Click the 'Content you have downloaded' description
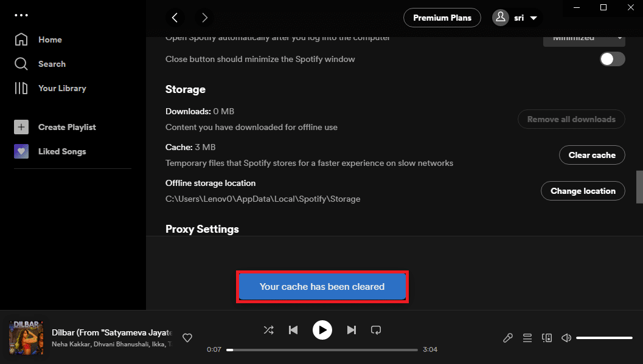 pyautogui.click(x=251, y=128)
